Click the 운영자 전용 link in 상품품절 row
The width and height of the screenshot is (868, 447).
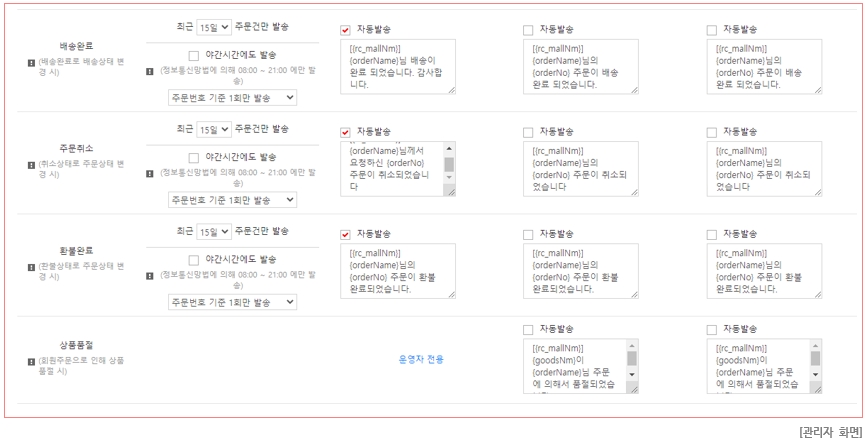tap(421, 359)
